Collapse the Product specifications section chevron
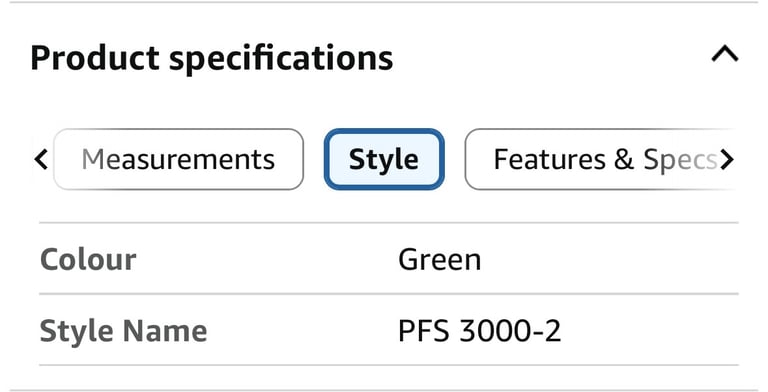768x392 pixels. [x=725, y=54]
